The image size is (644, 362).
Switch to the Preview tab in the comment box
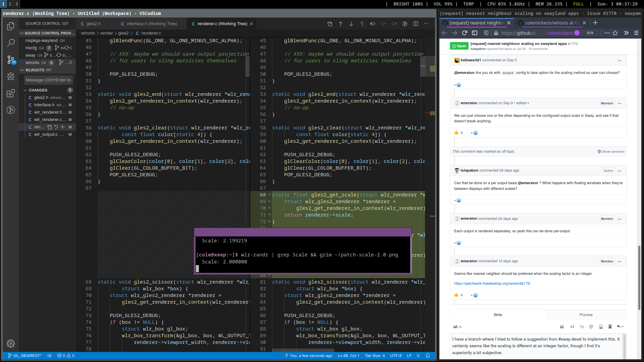click(586, 315)
